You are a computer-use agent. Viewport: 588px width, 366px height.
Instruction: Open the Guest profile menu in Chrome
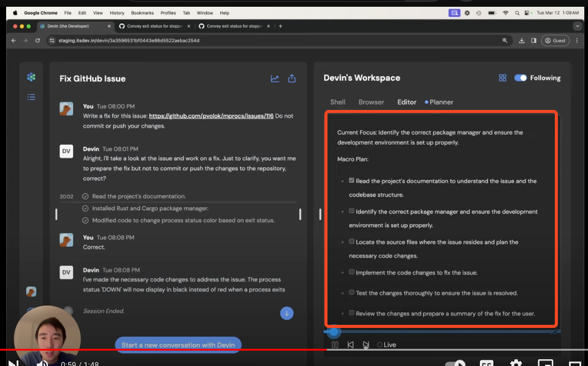pyautogui.click(x=554, y=41)
